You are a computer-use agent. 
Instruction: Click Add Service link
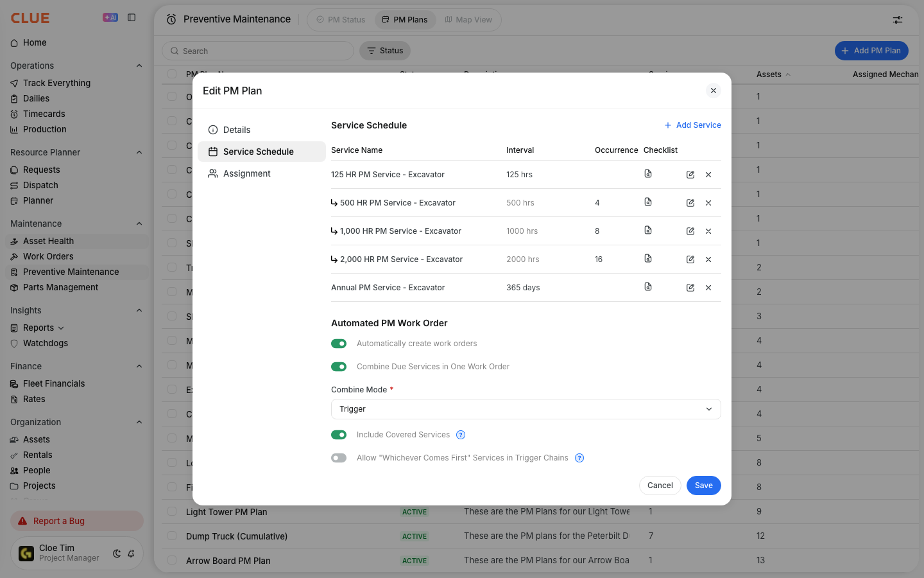pyautogui.click(x=692, y=125)
